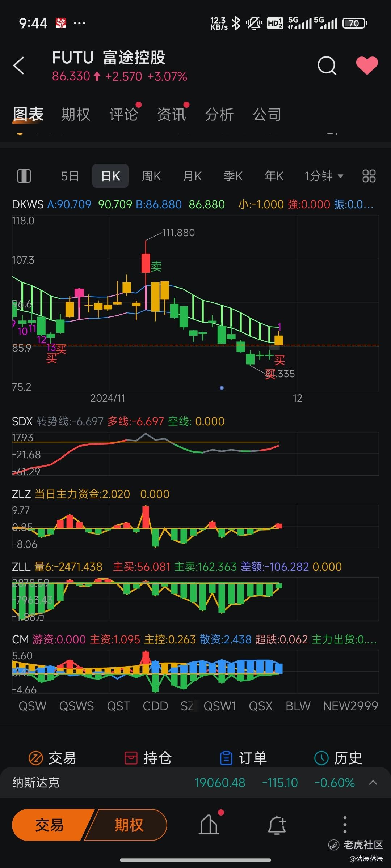Select the QSX indicator
Viewport: 391px width, 868px height.
[261, 706]
